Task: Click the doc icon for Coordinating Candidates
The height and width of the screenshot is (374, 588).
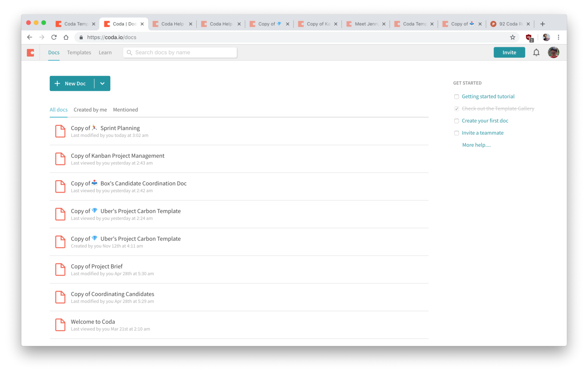Action: [x=60, y=297]
